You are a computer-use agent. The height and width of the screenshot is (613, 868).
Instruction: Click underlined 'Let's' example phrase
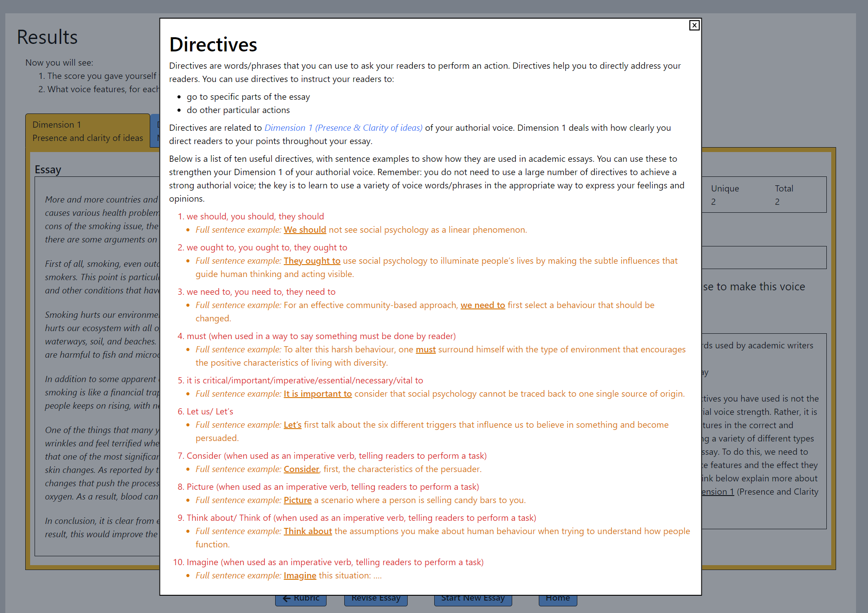click(x=292, y=425)
